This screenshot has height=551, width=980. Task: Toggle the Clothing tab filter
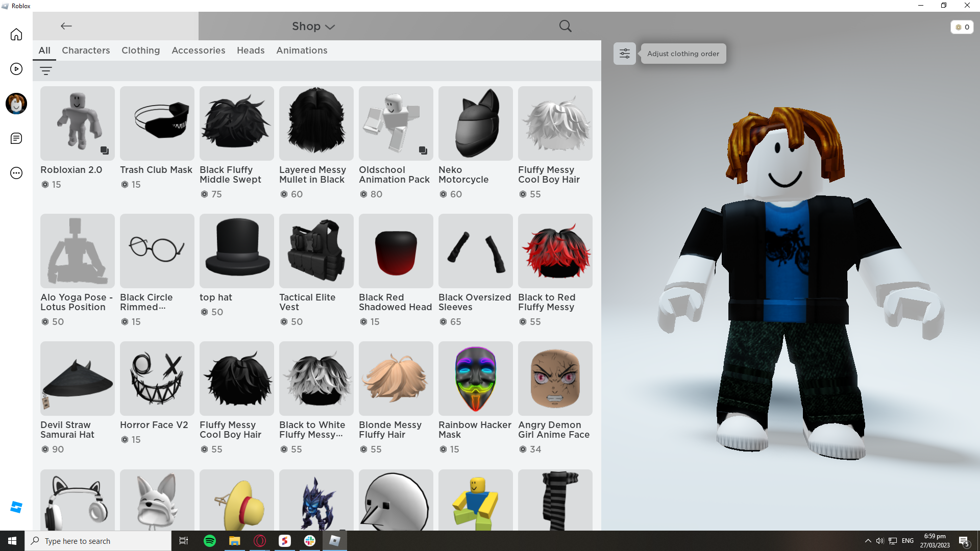(x=141, y=51)
